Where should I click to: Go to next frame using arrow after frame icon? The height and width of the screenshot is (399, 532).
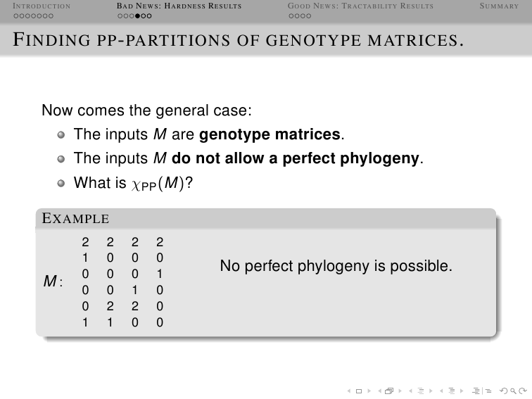pyautogui.click(x=400, y=391)
